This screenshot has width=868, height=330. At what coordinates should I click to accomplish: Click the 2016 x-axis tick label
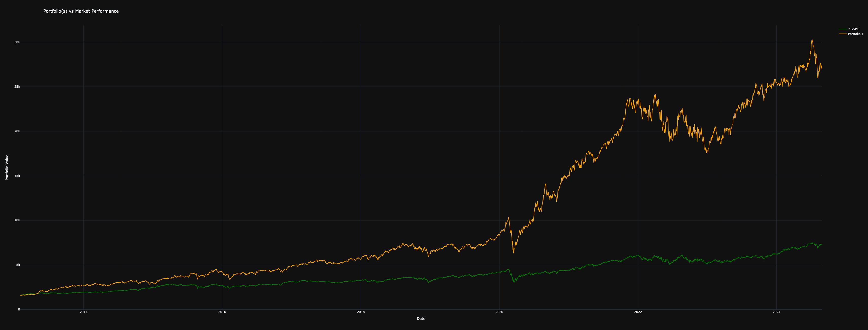[x=222, y=312]
